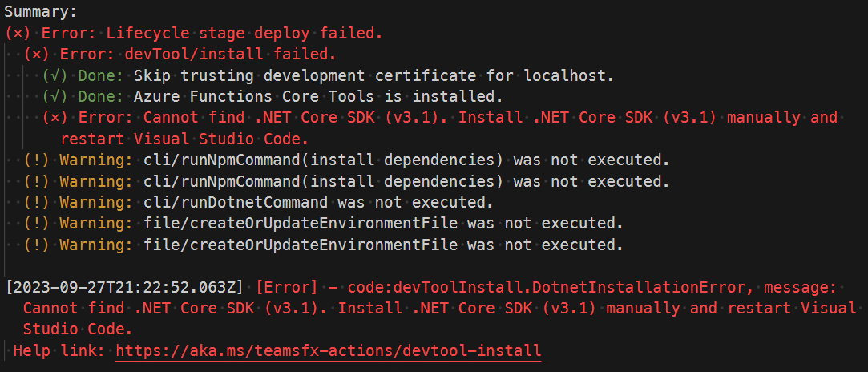Click the error icon beside Lifecycle stage deploy failed
This screenshot has height=372, width=868.
(x=18, y=34)
